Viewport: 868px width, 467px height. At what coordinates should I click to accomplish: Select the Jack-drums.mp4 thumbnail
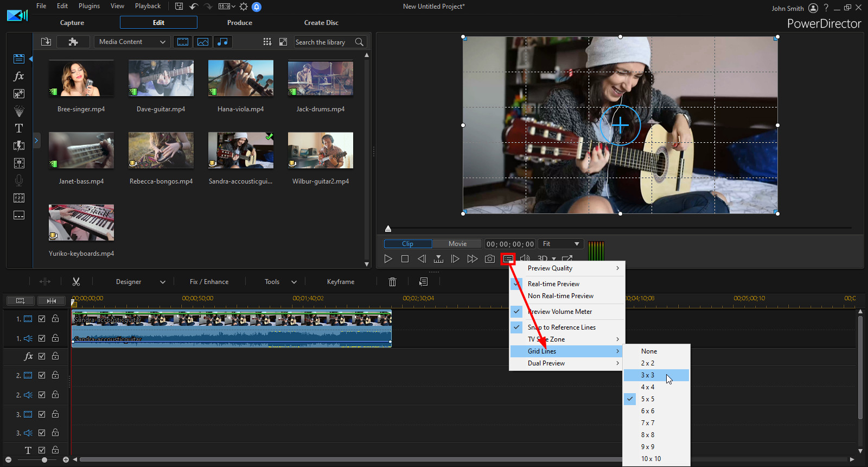pyautogui.click(x=321, y=79)
